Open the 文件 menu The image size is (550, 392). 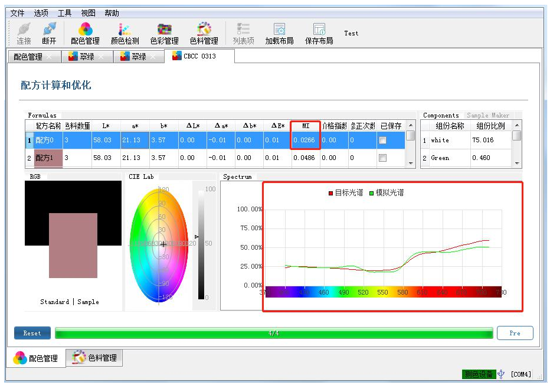18,13
